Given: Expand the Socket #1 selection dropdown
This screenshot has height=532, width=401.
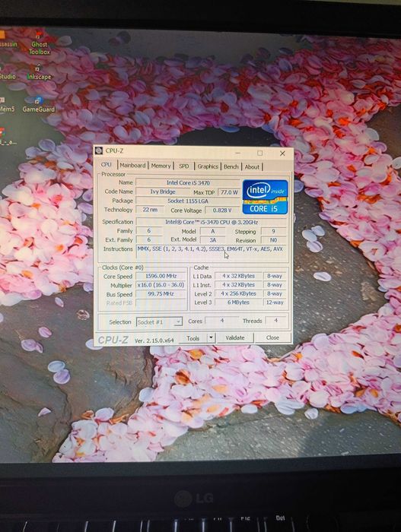Looking at the screenshot, I should (x=159, y=321).
